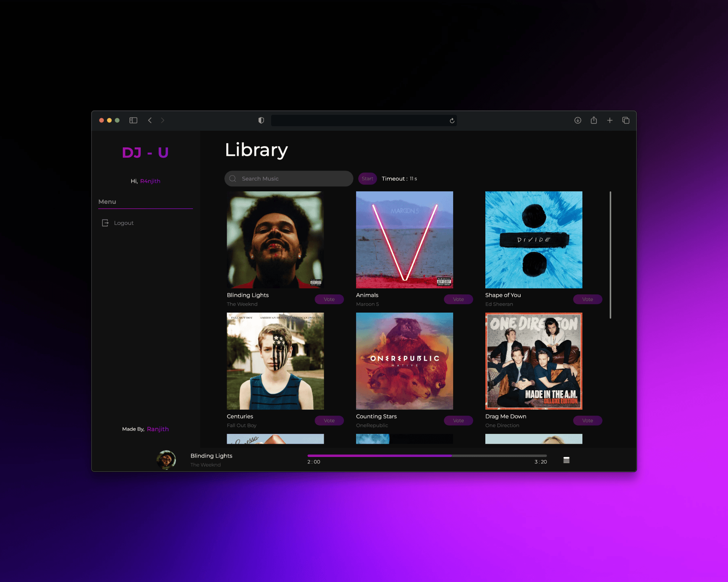This screenshot has height=582, width=728.
Task: Click the 2:00 elapsed time
Action: [314, 462]
